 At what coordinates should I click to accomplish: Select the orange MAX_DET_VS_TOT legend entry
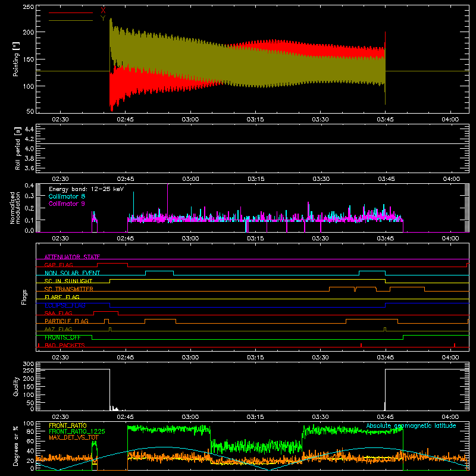coord(74,437)
